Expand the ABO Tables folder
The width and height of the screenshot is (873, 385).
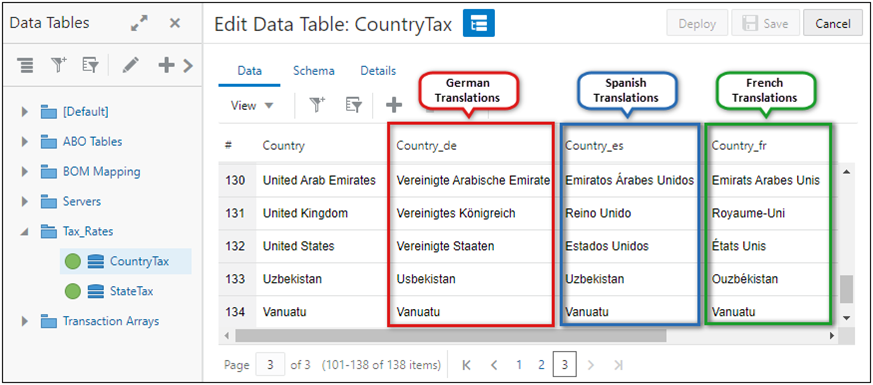(24, 142)
